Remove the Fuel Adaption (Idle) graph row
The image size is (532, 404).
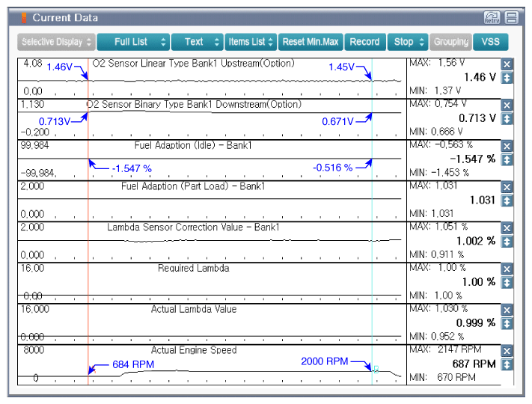point(507,146)
